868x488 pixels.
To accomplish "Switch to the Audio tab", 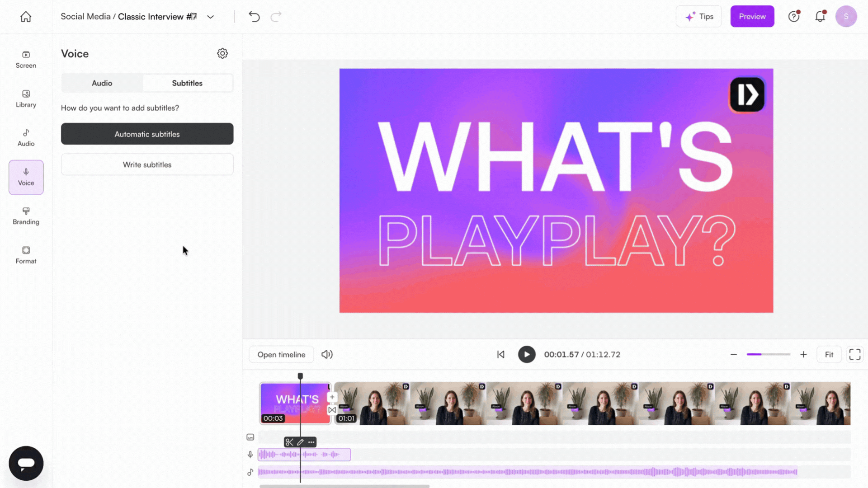I will coord(102,83).
